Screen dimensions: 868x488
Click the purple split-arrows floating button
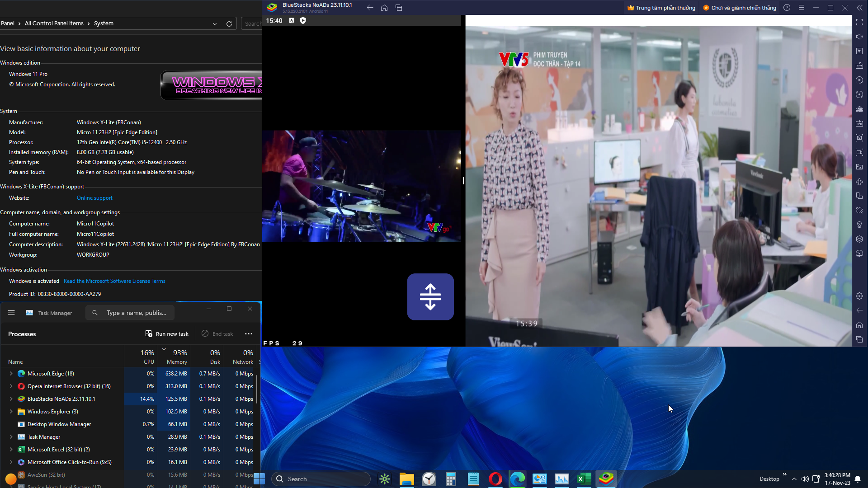click(430, 297)
